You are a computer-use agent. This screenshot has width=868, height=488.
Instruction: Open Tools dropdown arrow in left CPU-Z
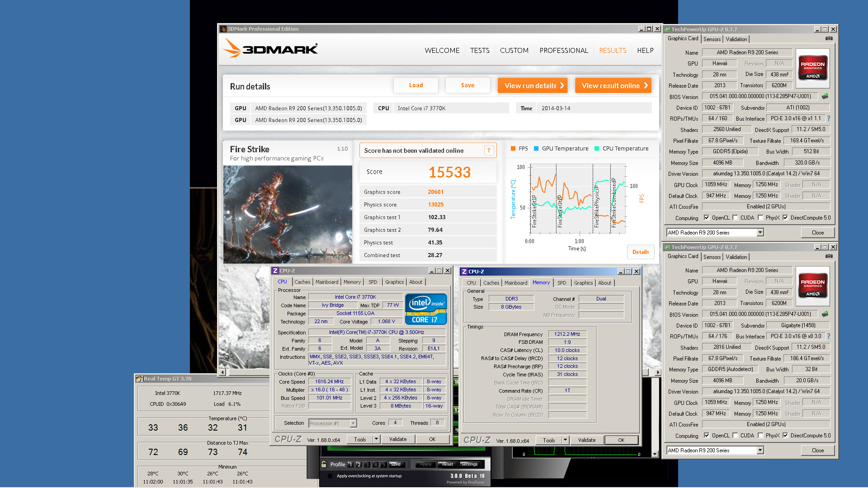pyautogui.click(x=376, y=439)
